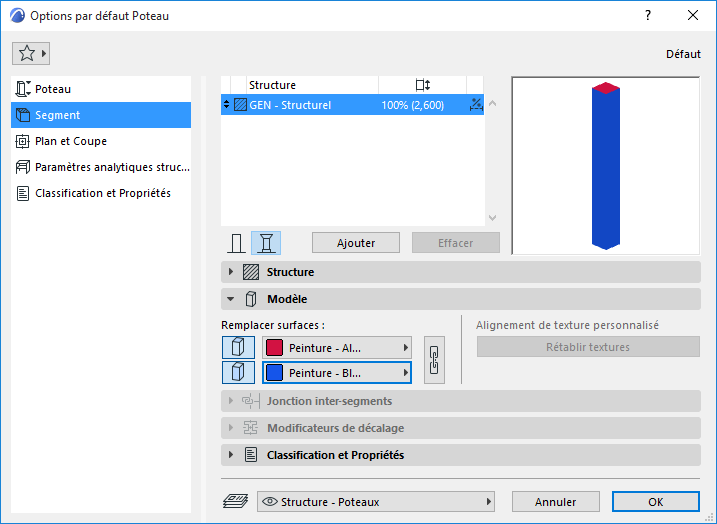The image size is (717, 524).
Task: Click the Ajouter button
Action: tap(356, 243)
